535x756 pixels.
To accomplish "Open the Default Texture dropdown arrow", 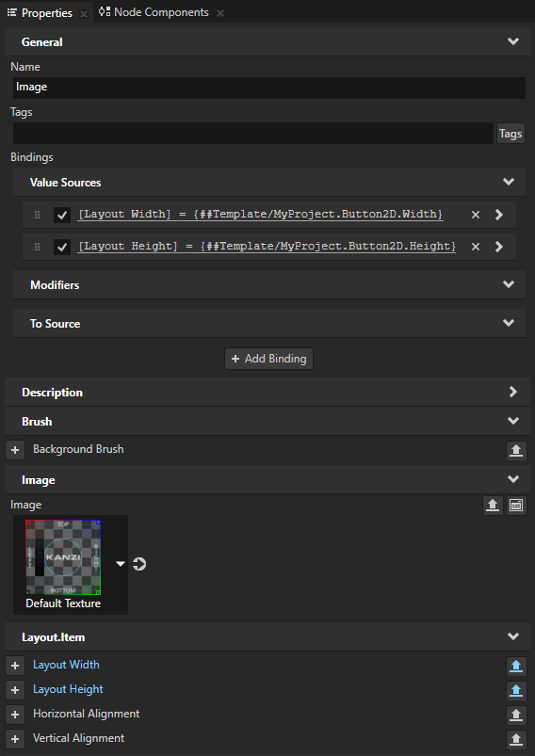I will (121, 564).
